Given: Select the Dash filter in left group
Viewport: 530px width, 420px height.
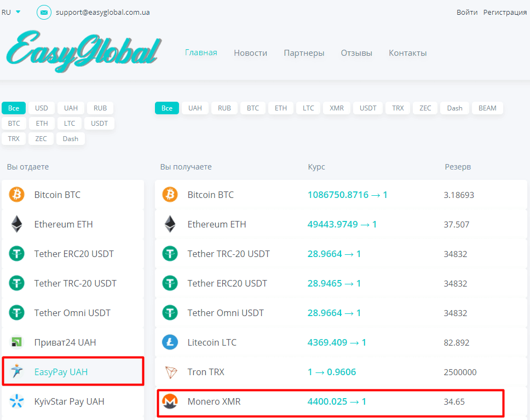Looking at the screenshot, I should [x=70, y=138].
